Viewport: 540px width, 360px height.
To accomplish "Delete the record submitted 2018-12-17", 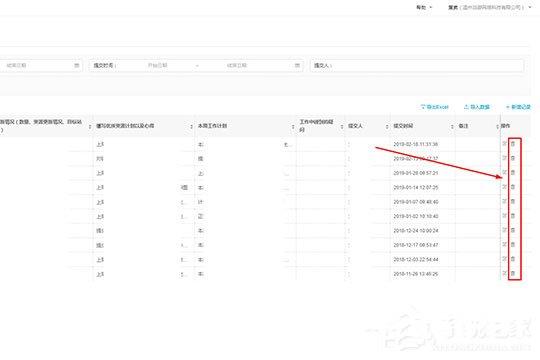I will tap(513, 245).
